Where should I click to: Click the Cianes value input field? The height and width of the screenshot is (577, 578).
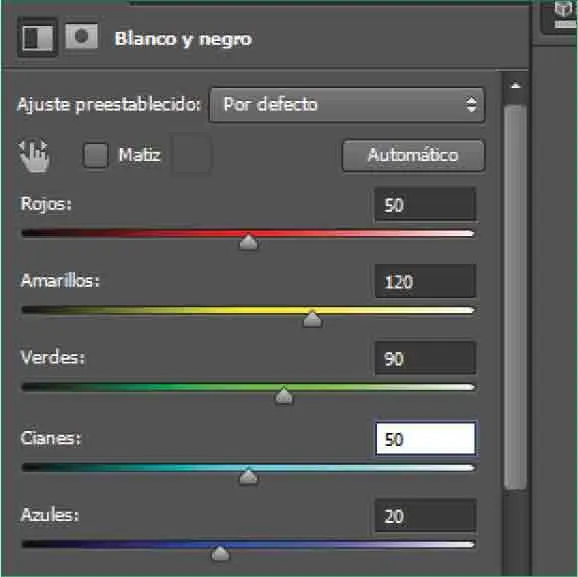425,439
